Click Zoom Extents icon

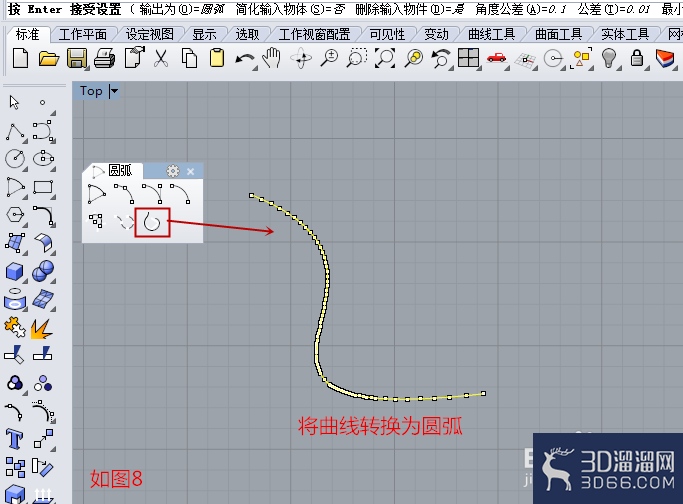coord(385,58)
